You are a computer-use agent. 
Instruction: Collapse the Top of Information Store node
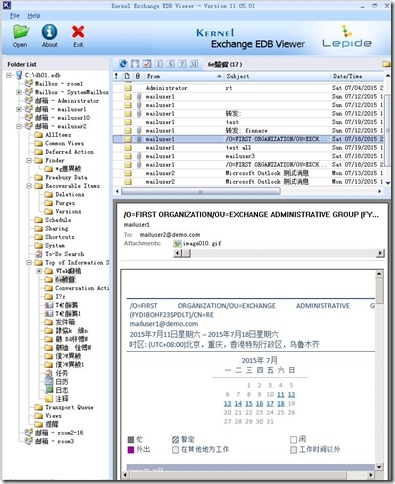(29, 263)
